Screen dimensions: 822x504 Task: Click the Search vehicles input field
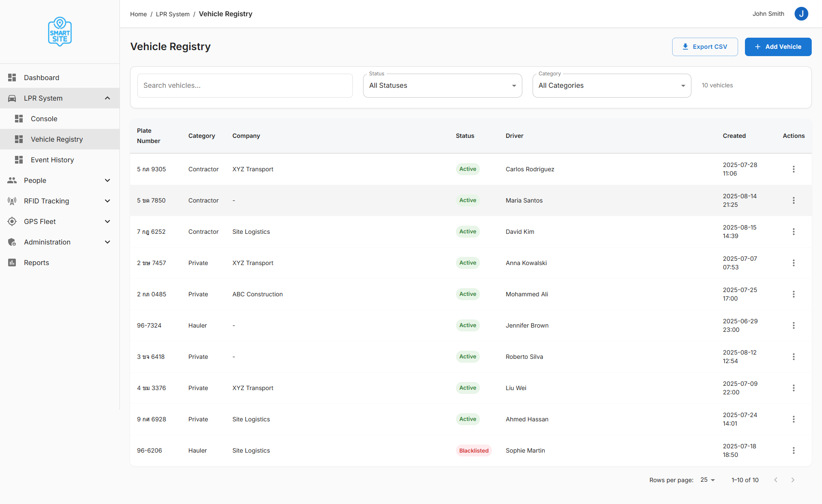tap(245, 86)
